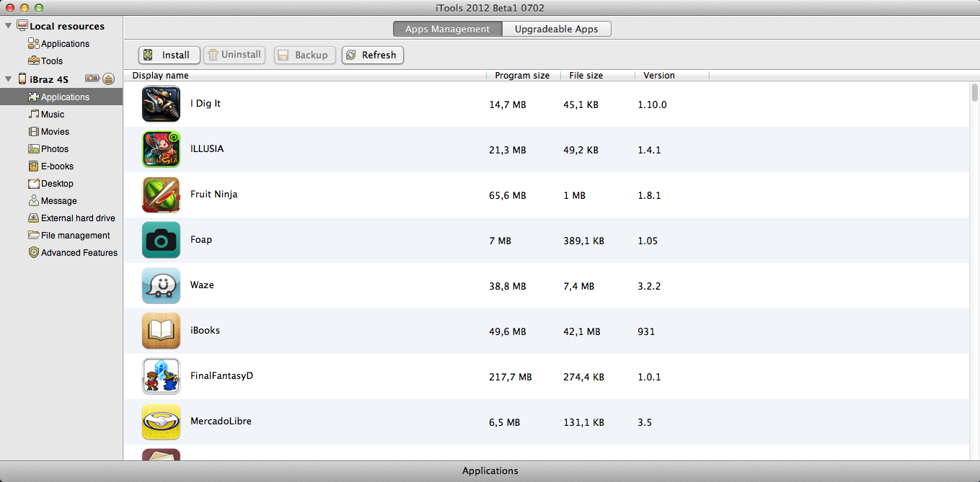Click the Foap camera app icon

[x=161, y=240]
